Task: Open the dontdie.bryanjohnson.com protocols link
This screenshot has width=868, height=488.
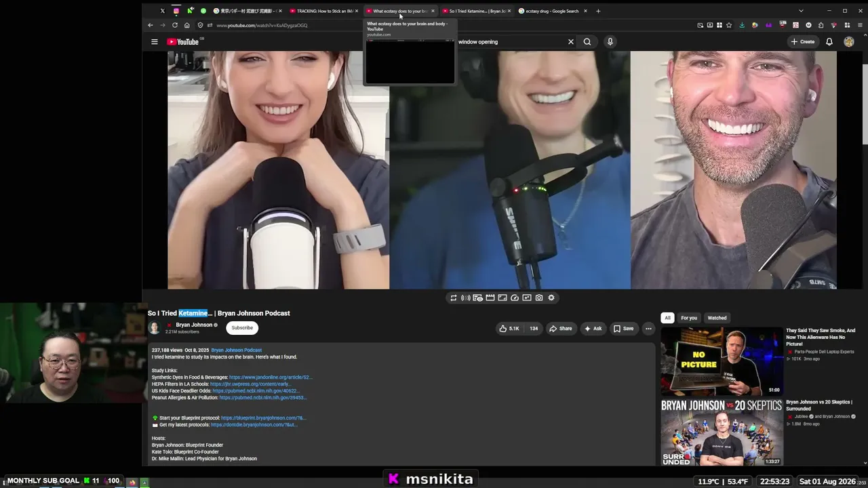Action: pos(254,425)
